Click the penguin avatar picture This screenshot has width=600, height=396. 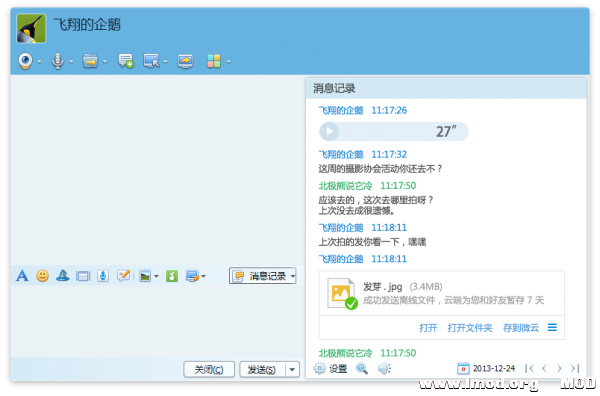[31, 28]
